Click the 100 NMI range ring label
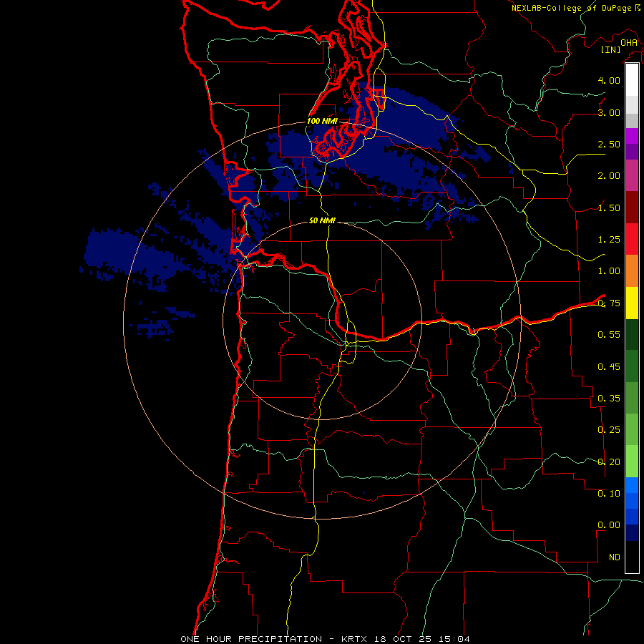 click(323, 121)
